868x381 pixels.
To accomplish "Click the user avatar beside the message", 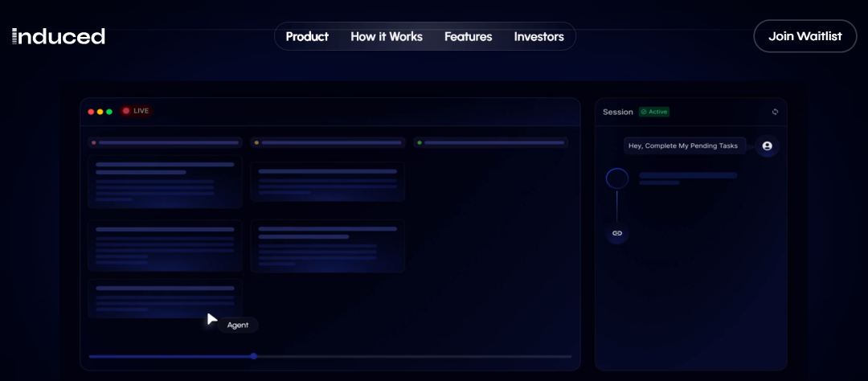I will [x=767, y=146].
